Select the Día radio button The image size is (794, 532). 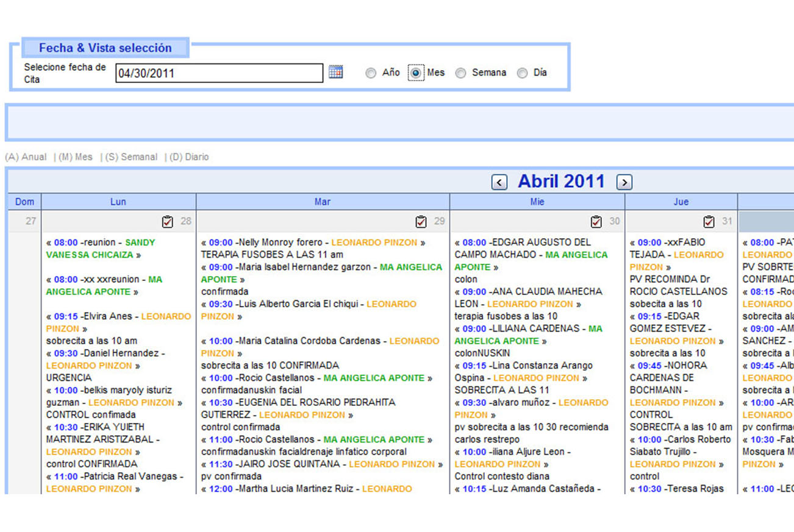pyautogui.click(x=522, y=73)
